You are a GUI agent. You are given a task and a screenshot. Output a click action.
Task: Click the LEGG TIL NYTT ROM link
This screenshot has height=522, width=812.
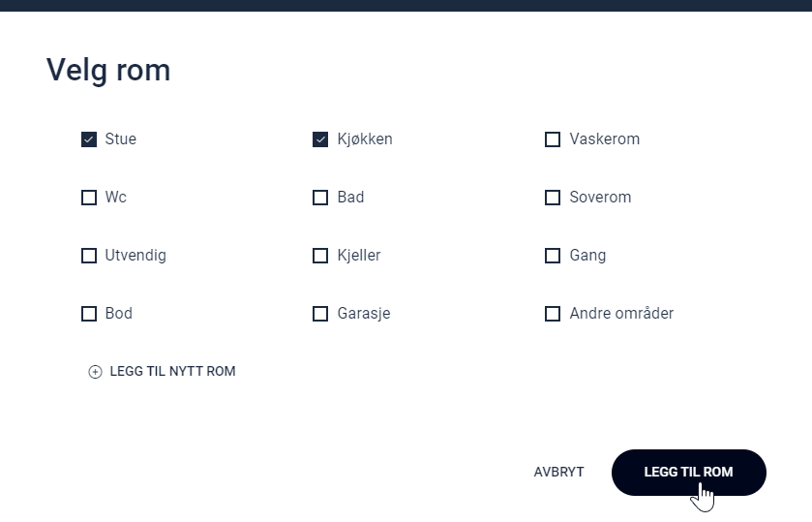[172, 371]
